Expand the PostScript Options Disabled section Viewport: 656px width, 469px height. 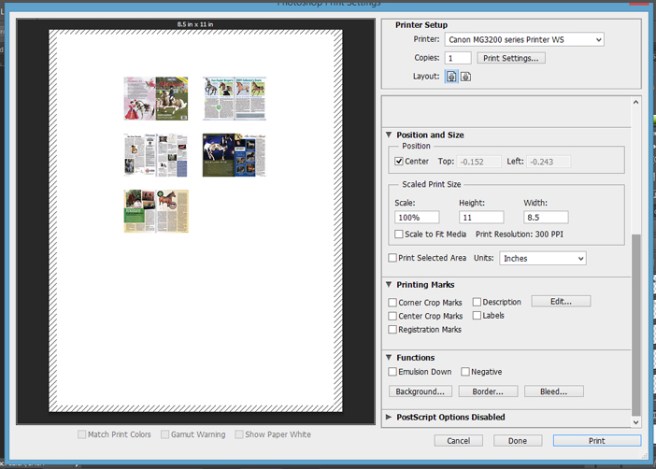coord(389,417)
